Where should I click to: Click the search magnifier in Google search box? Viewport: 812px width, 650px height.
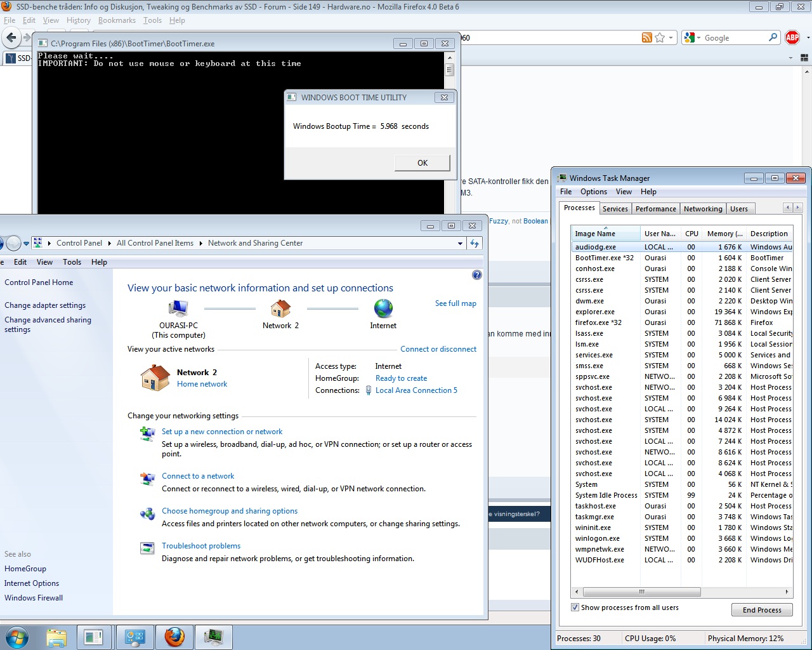pyautogui.click(x=773, y=37)
